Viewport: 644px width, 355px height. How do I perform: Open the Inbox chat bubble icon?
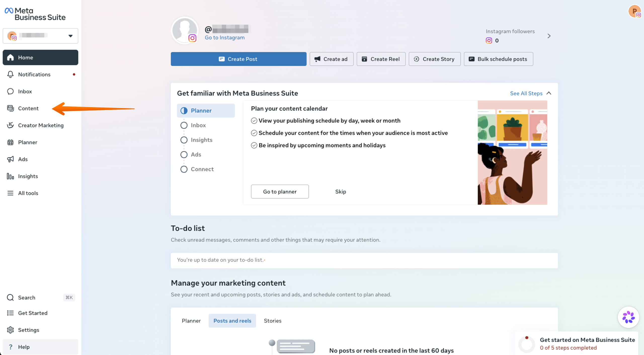click(x=10, y=91)
